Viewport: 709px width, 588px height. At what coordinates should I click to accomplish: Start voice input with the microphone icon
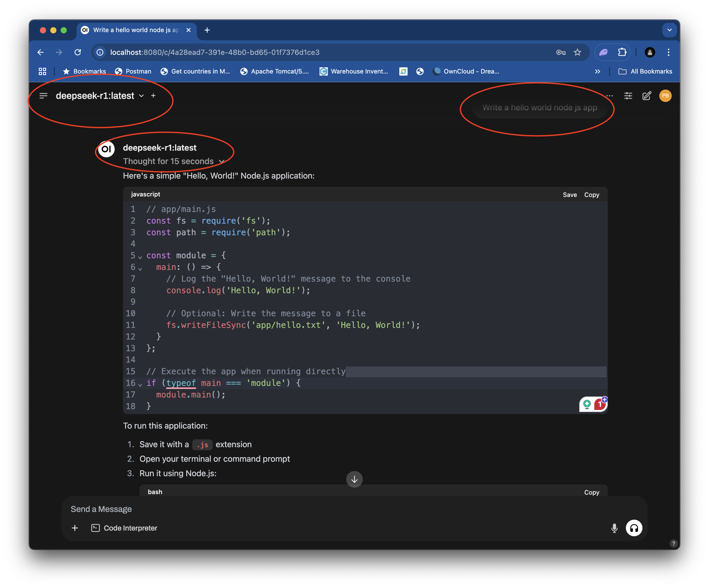[x=614, y=528]
